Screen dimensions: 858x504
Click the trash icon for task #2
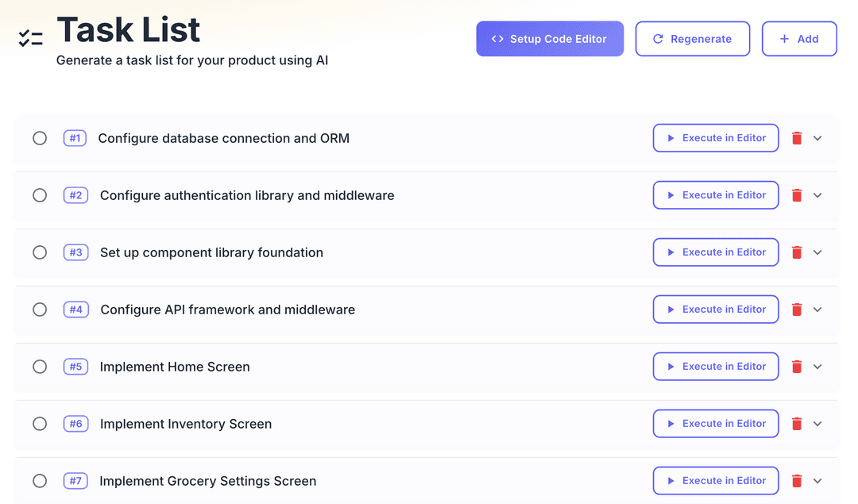(797, 195)
